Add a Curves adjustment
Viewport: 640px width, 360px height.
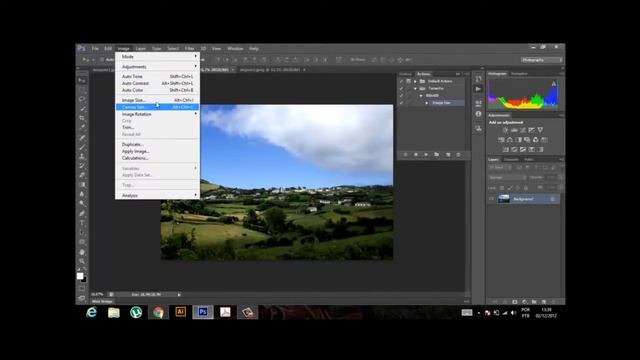pos(522,130)
